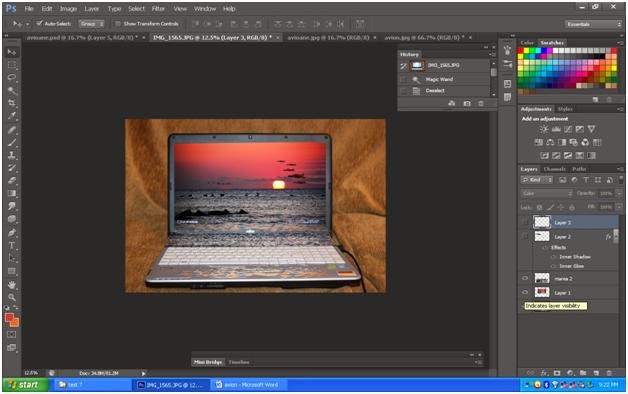Select the Quick Selection tool

[12, 90]
